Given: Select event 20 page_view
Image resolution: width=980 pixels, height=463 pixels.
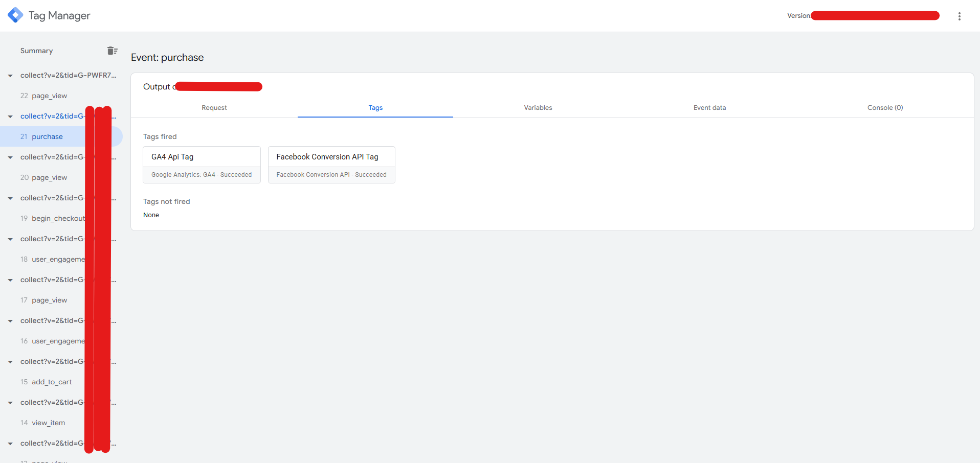Looking at the screenshot, I should point(61,177).
